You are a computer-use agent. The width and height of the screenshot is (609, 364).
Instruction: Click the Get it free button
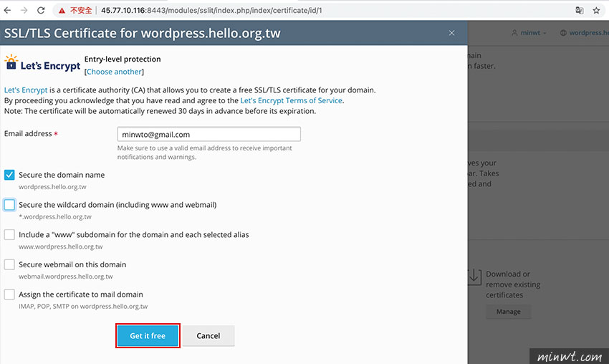pos(148,335)
